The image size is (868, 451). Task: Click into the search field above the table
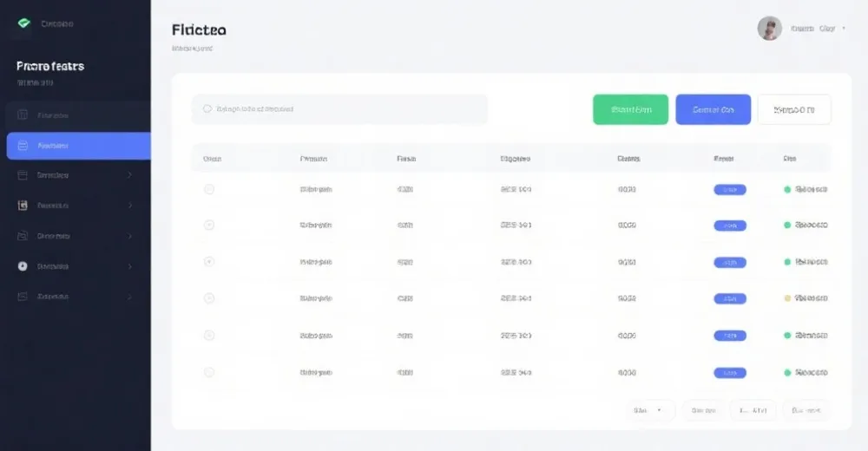click(339, 109)
